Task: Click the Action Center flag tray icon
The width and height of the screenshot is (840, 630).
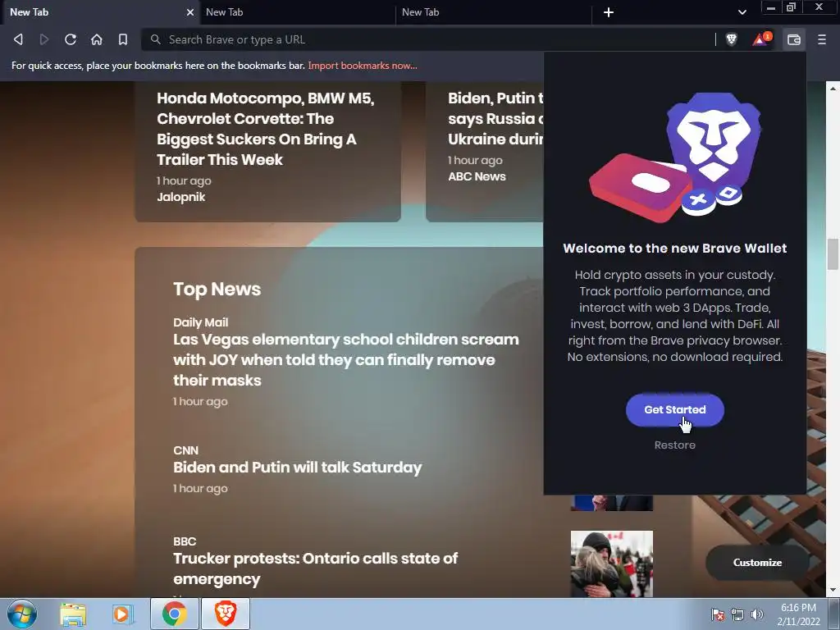Action: (x=718, y=614)
